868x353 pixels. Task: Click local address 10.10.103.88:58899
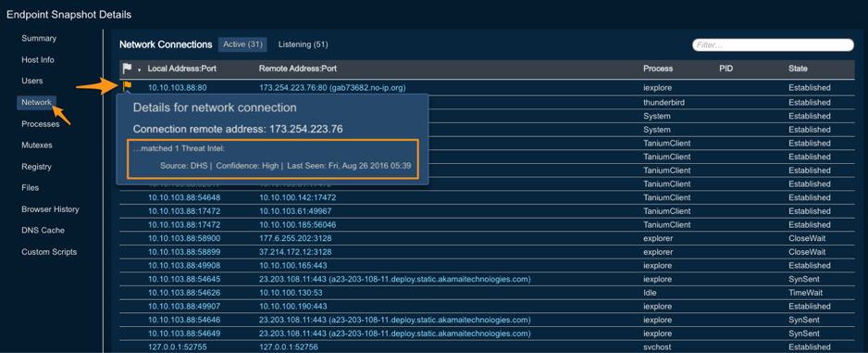(184, 252)
